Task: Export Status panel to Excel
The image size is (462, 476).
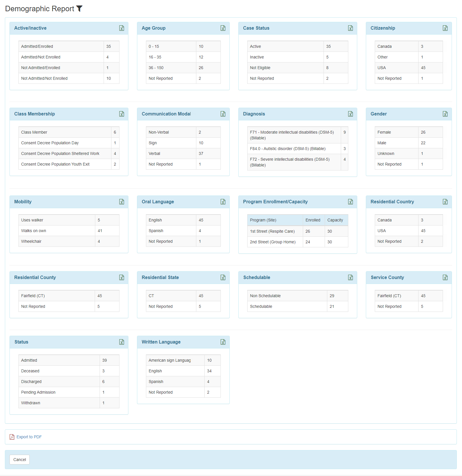Action: (x=122, y=342)
